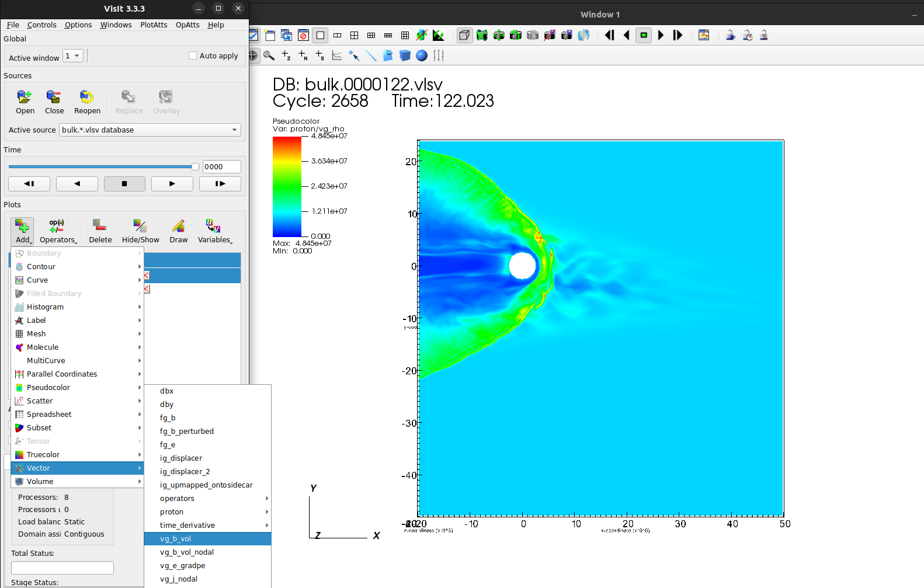924x588 pixels.
Task: Open the Active window number dropdown
Action: click(73, 56)
